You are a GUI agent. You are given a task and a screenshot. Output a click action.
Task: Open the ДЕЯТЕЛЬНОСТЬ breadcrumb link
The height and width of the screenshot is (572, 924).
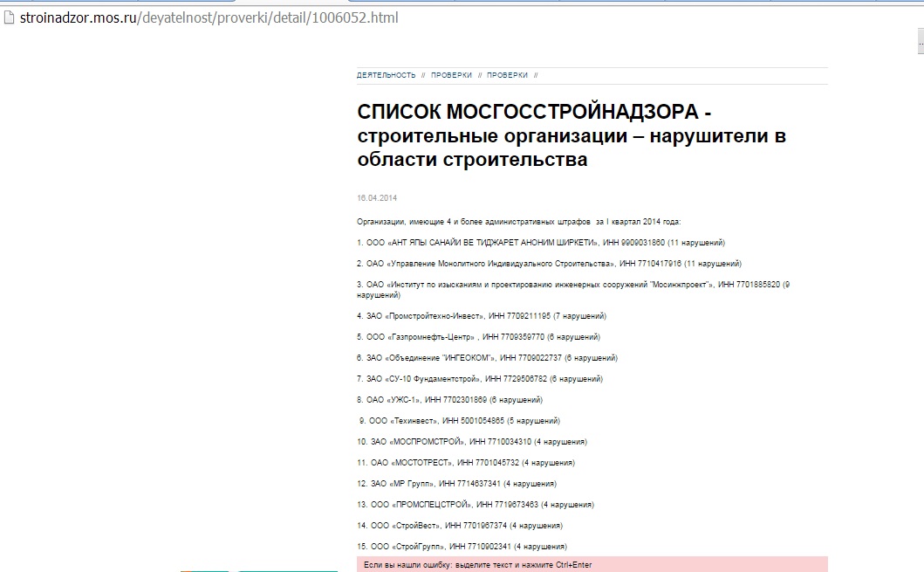[386, 75]
